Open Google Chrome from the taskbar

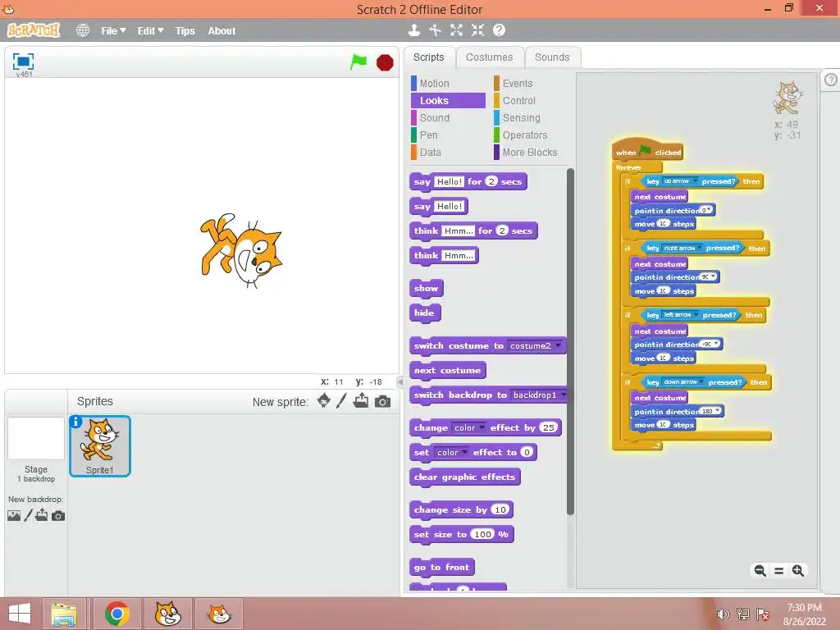116,614
